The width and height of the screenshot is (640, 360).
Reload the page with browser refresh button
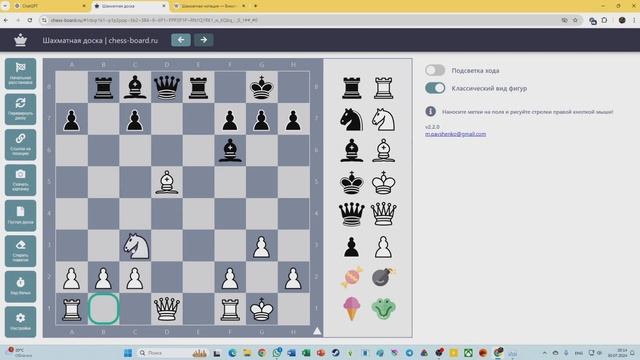pos(30,20)
